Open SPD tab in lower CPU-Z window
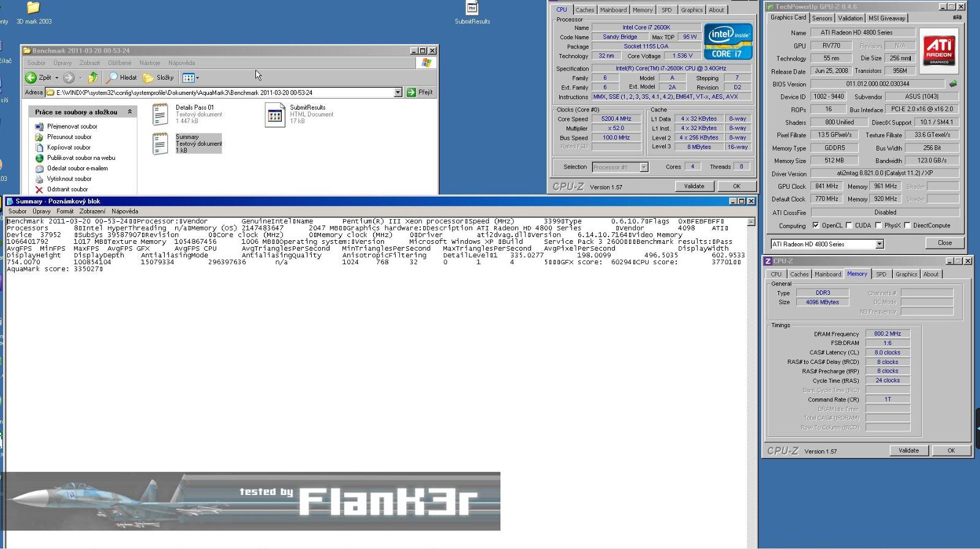 (881, 274)
